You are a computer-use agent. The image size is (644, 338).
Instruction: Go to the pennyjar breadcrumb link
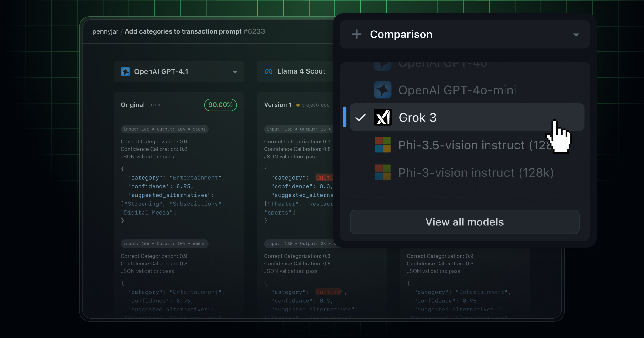coord(105,31)
